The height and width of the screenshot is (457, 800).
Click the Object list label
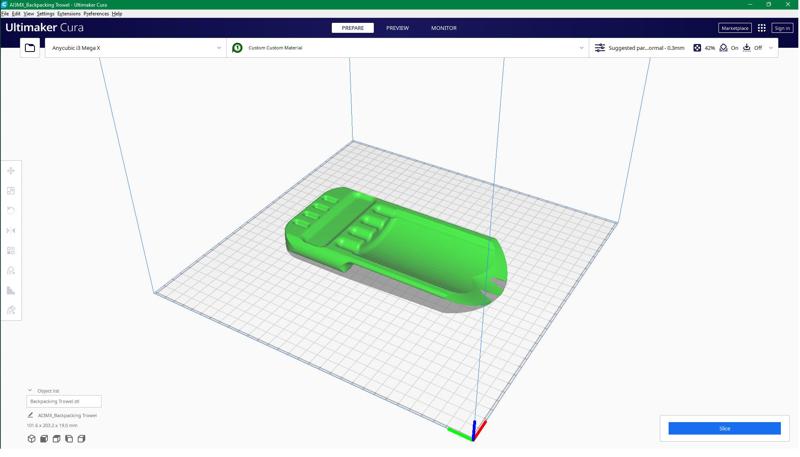click(x=48, y=391)
